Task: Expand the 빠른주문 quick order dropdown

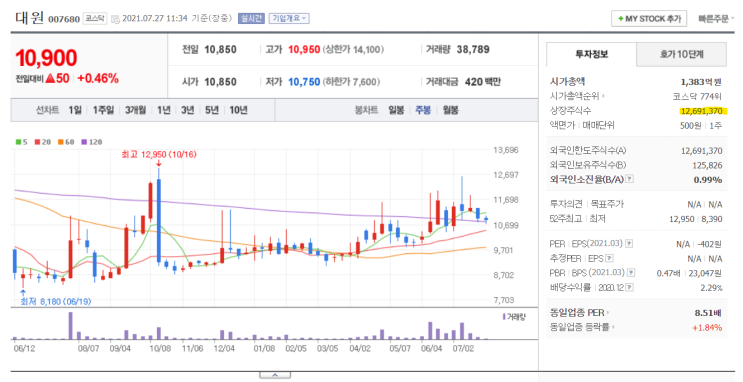Action: (716, 19)
